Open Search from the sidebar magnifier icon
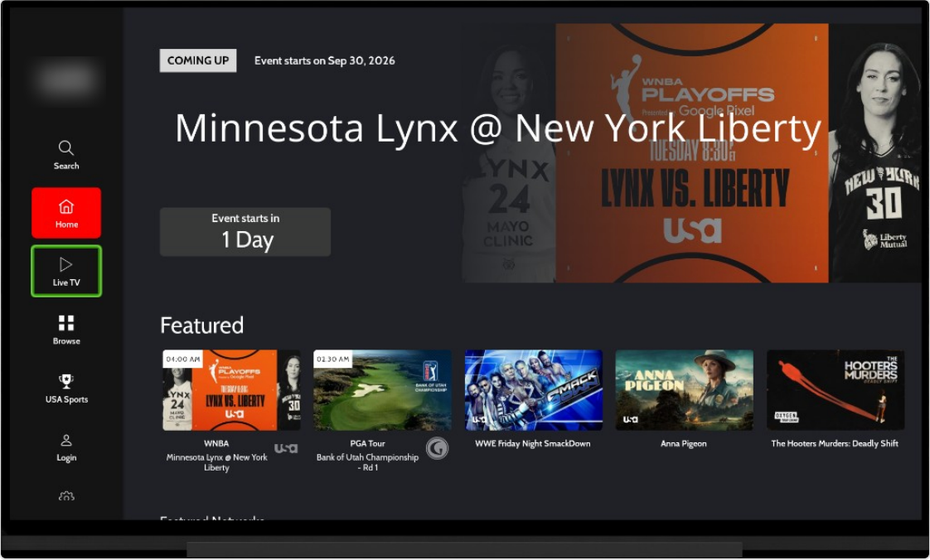Image resolution: width=930 pixels, height=560 pixels. [65, 147]
